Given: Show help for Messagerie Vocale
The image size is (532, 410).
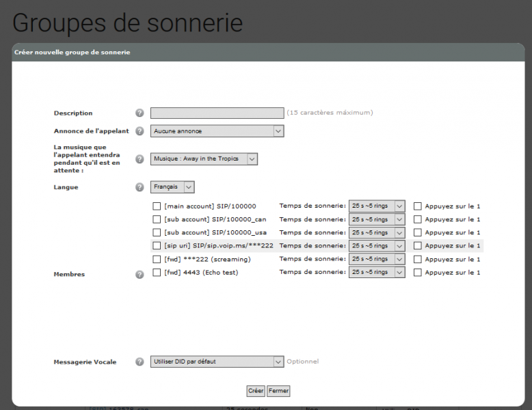Looking at the screenshot, I should tap(139, 362).
